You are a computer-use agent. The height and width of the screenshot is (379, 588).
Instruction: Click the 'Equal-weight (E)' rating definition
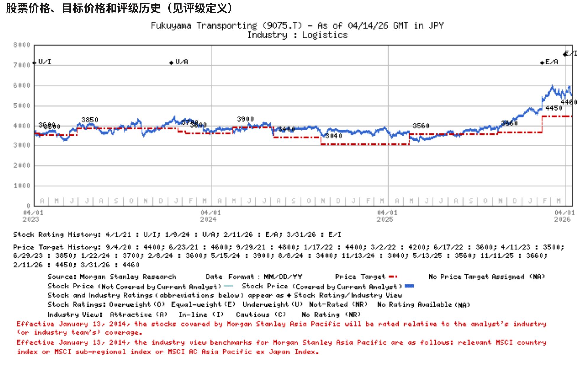[203, 304]
